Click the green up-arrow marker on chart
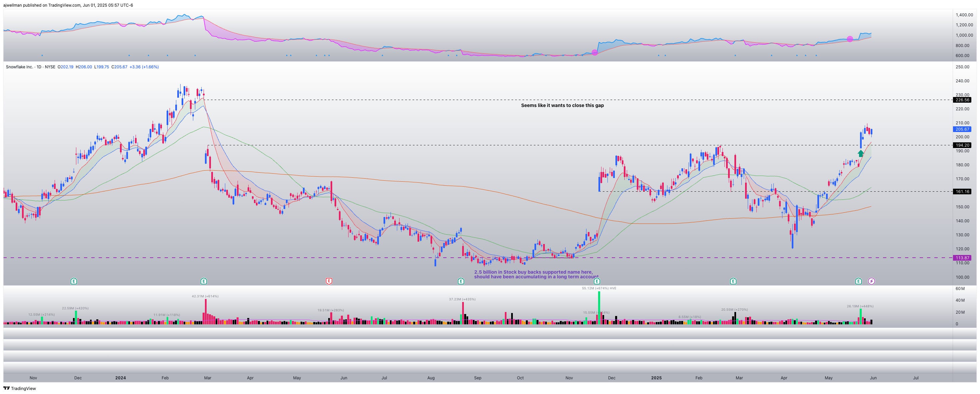Image resolution: width=980 pixels, height=394 pixels. (x=861, y=153)
